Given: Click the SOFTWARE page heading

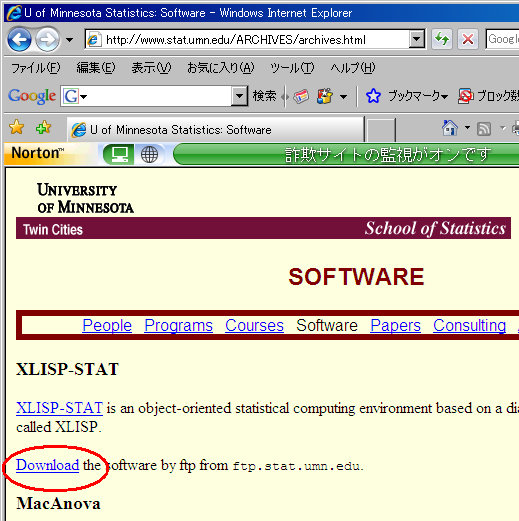Looking at the screenshot, I should (x=356, y=277).
